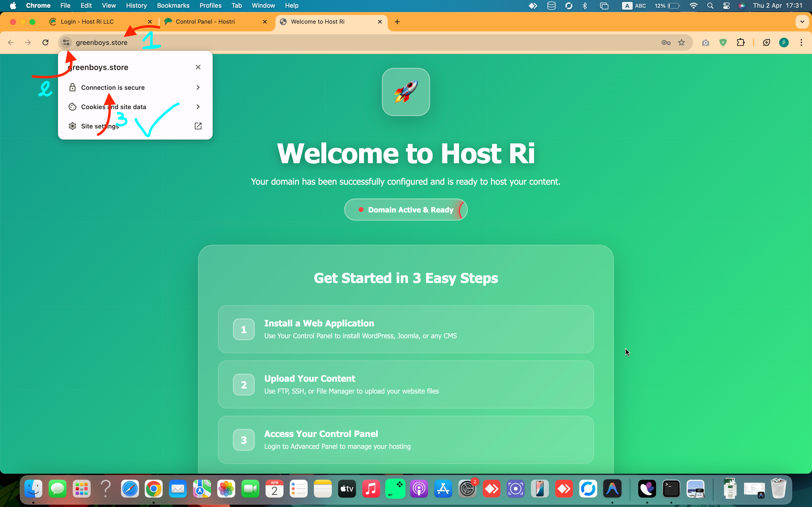Open the Bookmarks menu in menu bar

(173, 6)
